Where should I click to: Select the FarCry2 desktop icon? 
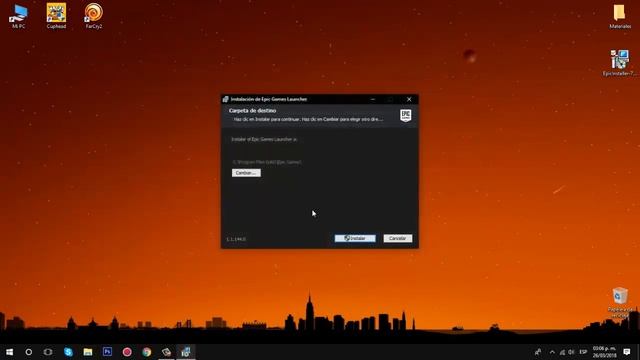click(x=94, y=16)
